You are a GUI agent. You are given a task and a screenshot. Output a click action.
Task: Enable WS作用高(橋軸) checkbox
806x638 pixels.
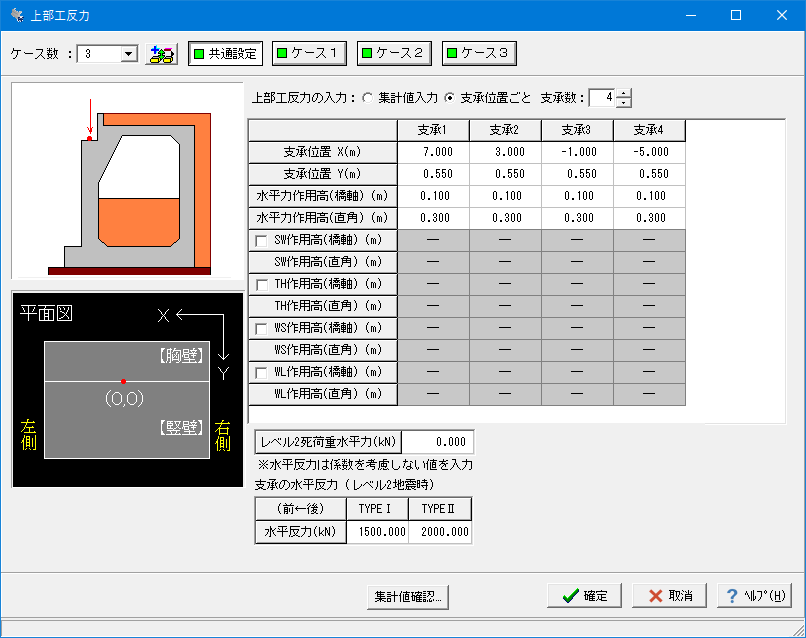pos(262,329)
